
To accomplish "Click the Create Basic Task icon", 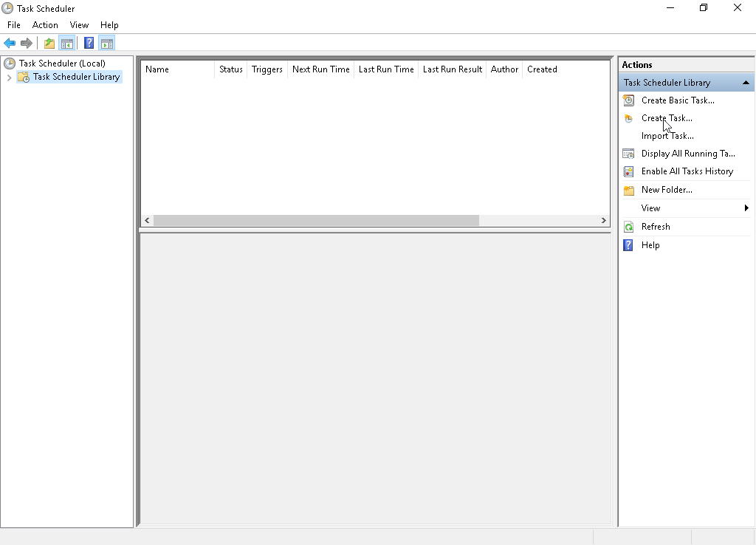I will pos(628,100).
